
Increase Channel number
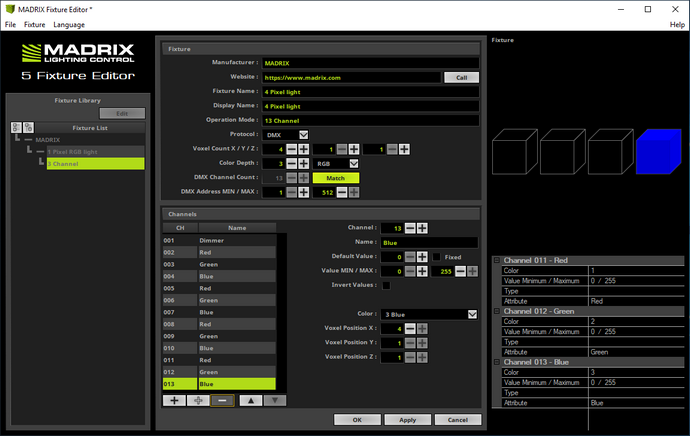422,228
